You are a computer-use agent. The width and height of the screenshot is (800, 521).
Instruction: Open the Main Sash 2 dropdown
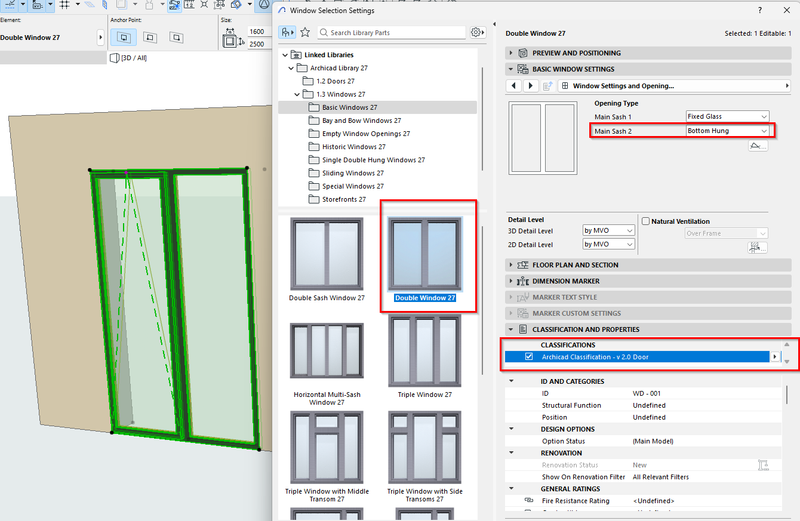pos(727,131)
